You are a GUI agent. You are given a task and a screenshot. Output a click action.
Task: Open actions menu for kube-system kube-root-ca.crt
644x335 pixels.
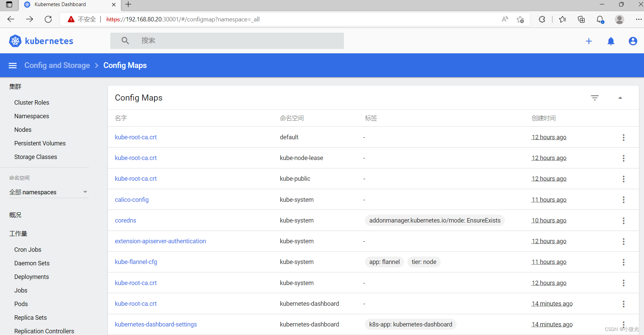[x=624, y=283]
